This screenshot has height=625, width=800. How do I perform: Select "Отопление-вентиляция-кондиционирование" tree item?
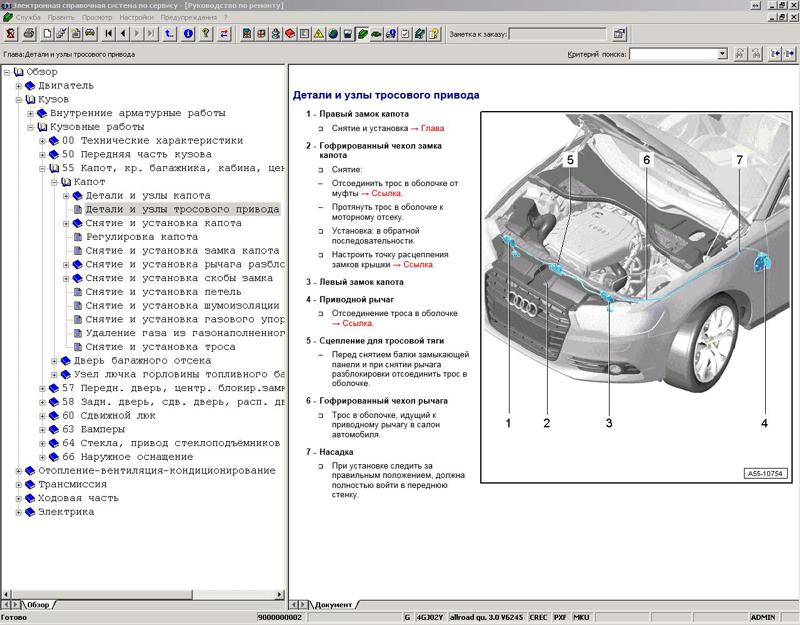[x=157, y=471]
